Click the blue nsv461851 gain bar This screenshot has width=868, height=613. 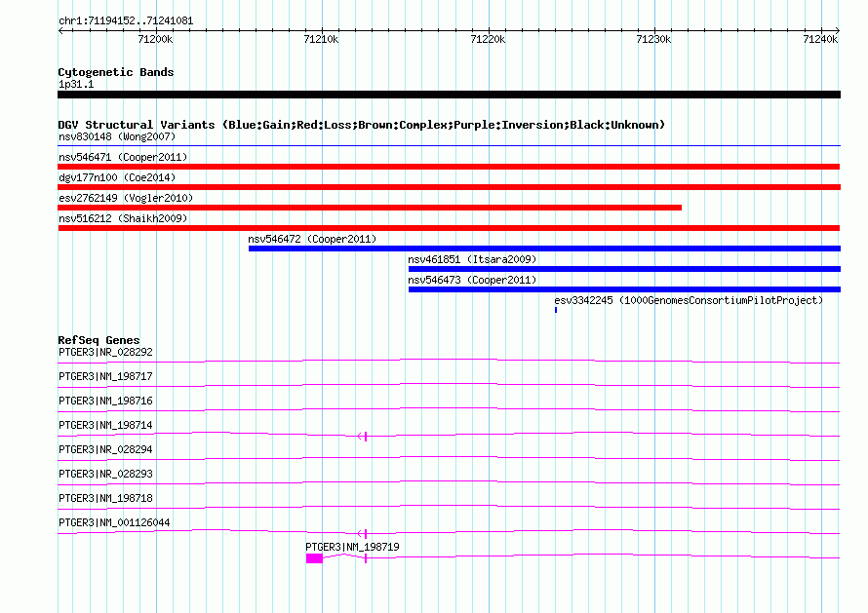624,269
